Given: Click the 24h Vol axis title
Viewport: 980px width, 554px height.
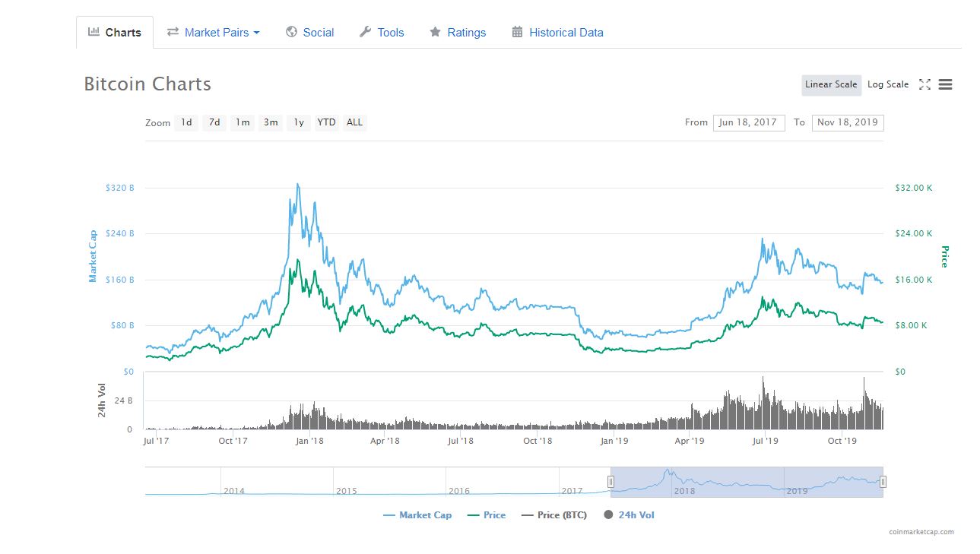Looking at the screenshot, I should (103, 400).
